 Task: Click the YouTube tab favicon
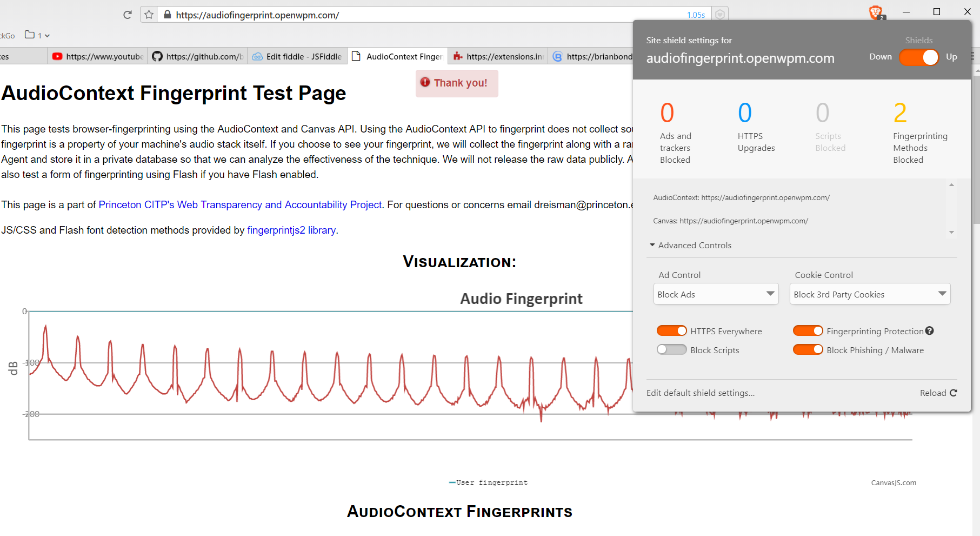point(57,56)
